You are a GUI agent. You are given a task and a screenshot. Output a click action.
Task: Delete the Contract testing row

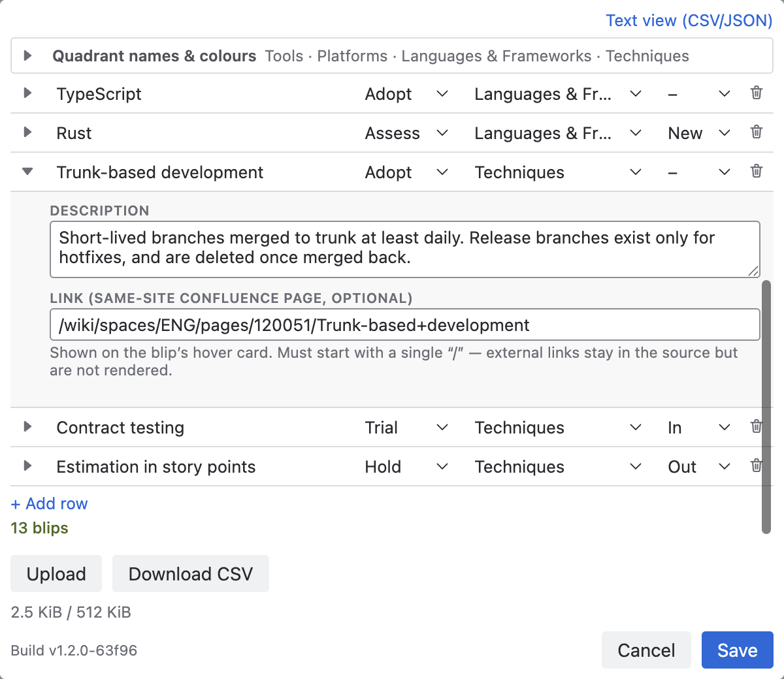pyautogui.click(x=756, y=426)
